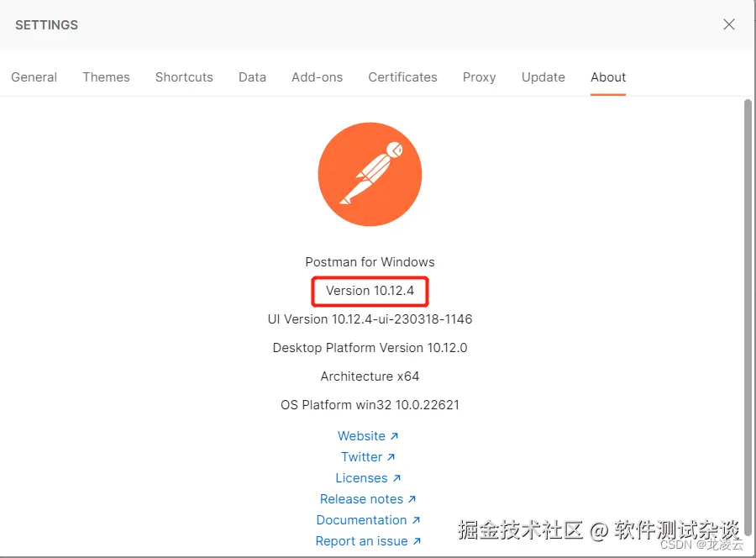The width and height of the screenshot is (756, 558).
Task: Open Postman's Twitter page
Action: [x=361, y=456]
